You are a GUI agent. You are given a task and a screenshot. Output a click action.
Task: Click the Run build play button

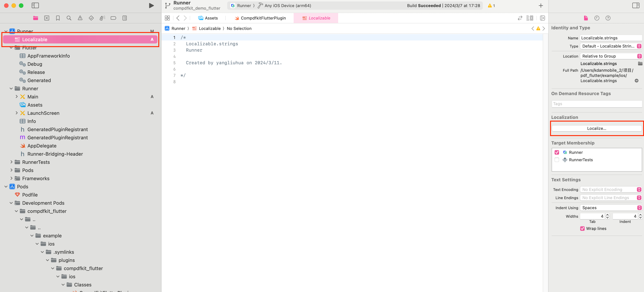pos(151,6)
